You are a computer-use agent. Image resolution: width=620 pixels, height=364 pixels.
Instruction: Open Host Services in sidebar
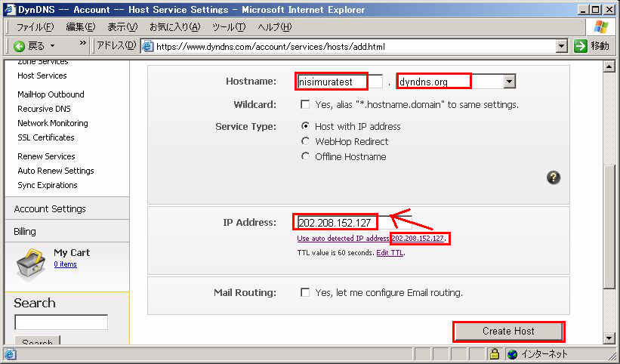coord(42,76)
